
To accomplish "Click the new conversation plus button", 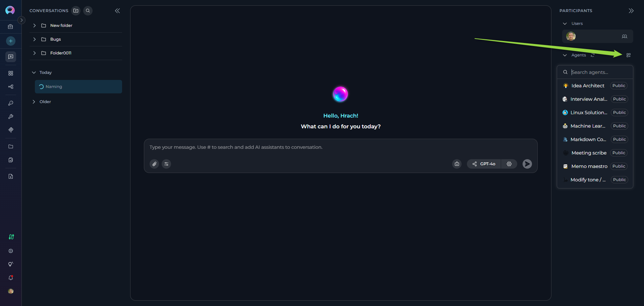I will [11, 41].
